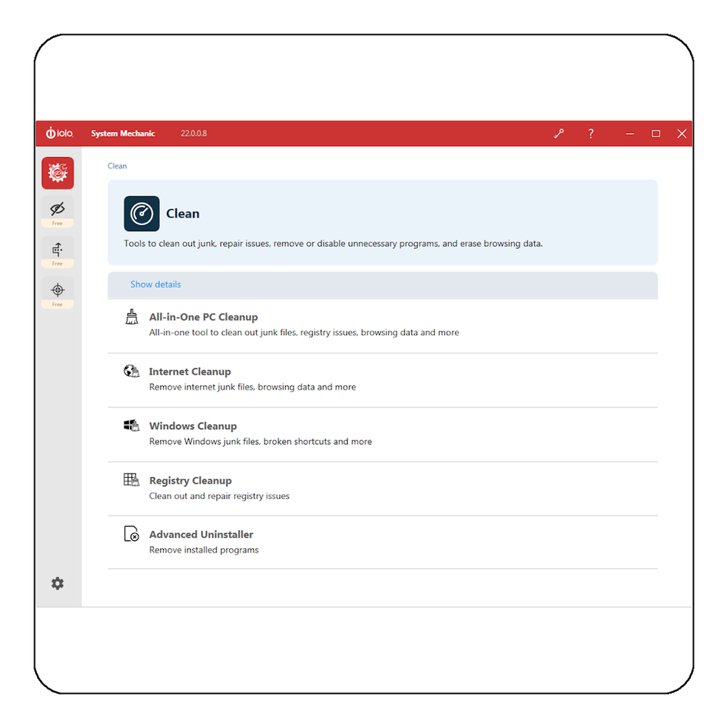Click 'Remove installed programs' description

pos(204,551)
